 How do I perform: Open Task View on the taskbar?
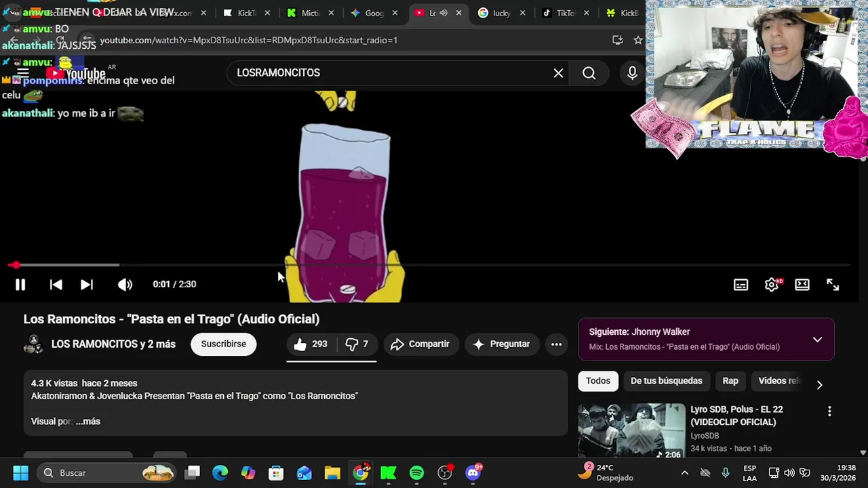pyautogui.click(x=193, y=473)
